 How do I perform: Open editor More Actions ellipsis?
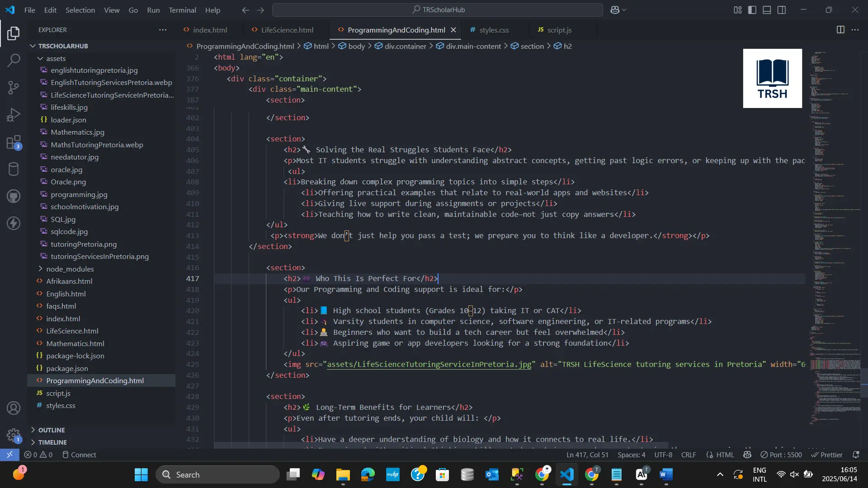[x=855, y=30]
